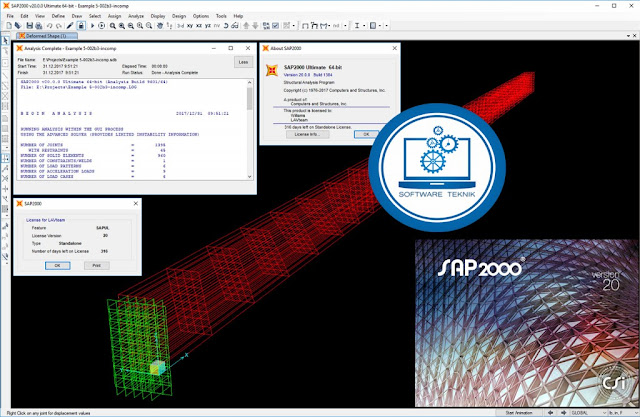This screenshot has width=640, height=417.
Task: Click the Run Analysis play arrow
Action: pyautogui.click(x=92, y=26)
